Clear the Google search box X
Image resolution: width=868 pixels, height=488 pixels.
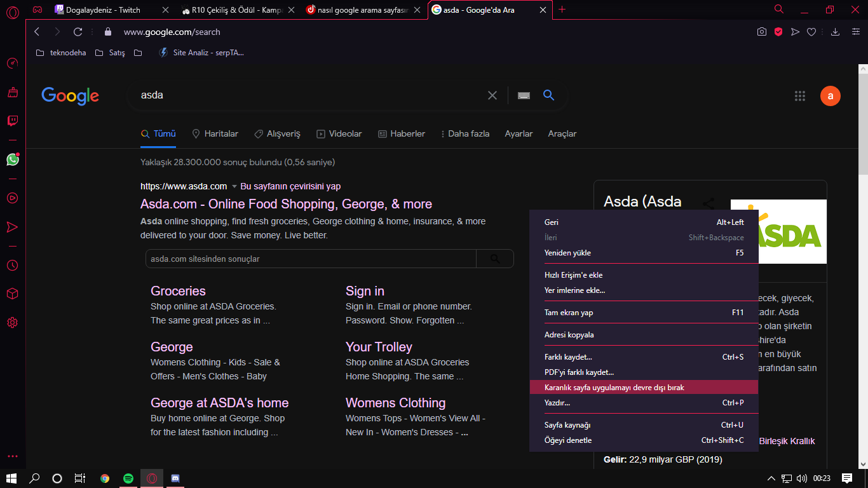pyautogui.click(x=492, y=95)
